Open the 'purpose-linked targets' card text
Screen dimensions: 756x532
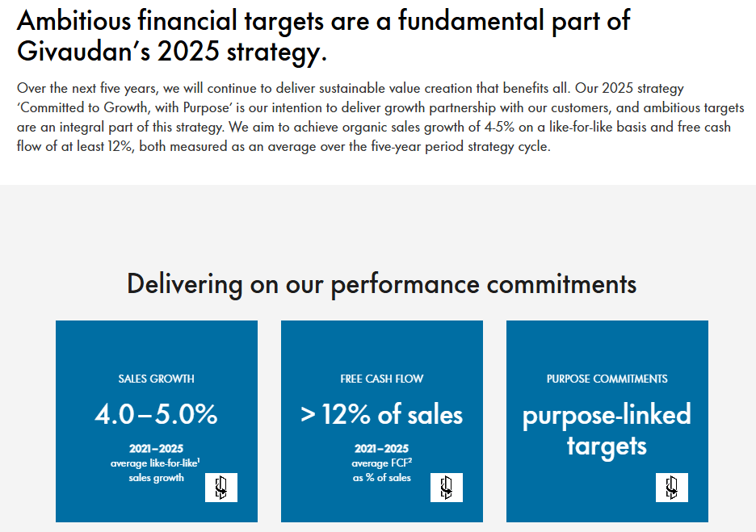point(607,430)
